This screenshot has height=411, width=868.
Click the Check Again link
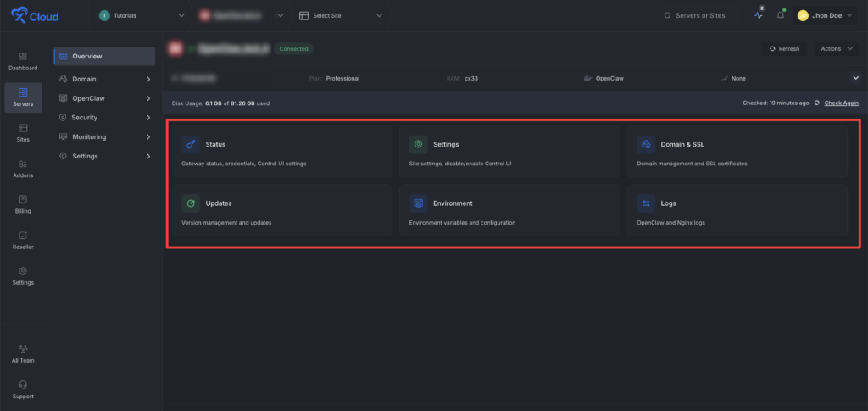click(x=841, y=103)
